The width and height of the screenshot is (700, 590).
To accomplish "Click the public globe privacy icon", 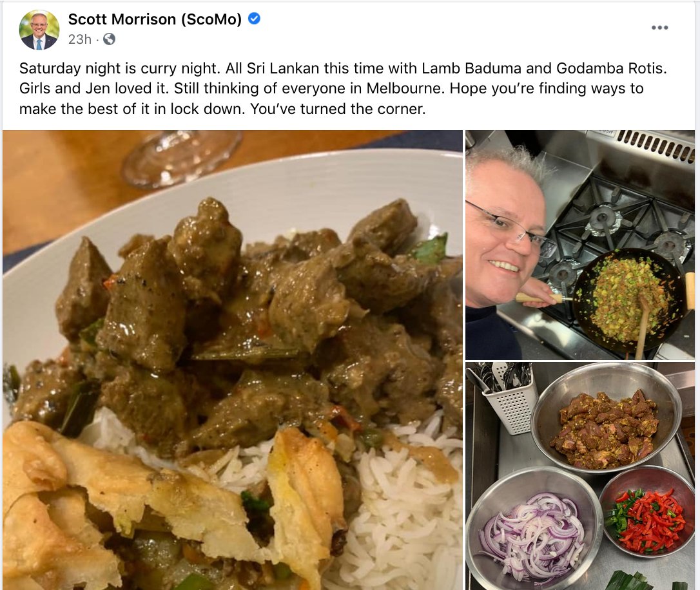I will pyautogui.click(x=109, y=39).
